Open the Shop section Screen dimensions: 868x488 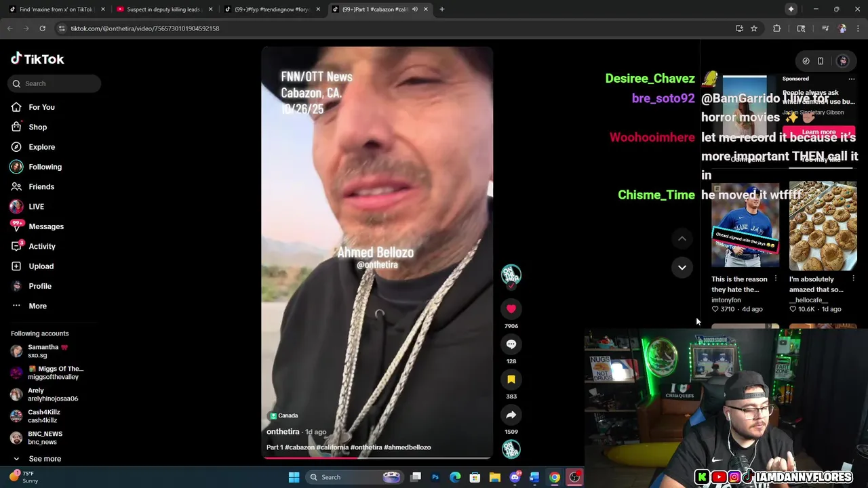coord(29,127)
